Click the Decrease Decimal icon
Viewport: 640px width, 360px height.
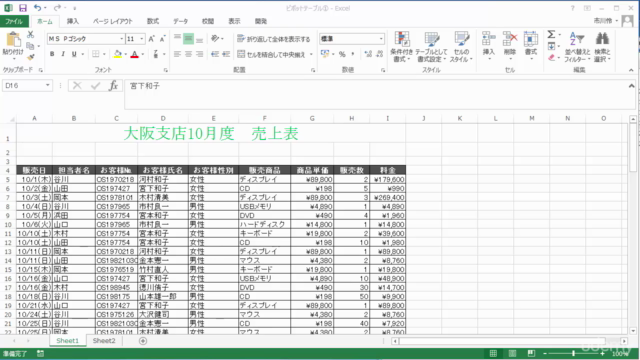380,54
